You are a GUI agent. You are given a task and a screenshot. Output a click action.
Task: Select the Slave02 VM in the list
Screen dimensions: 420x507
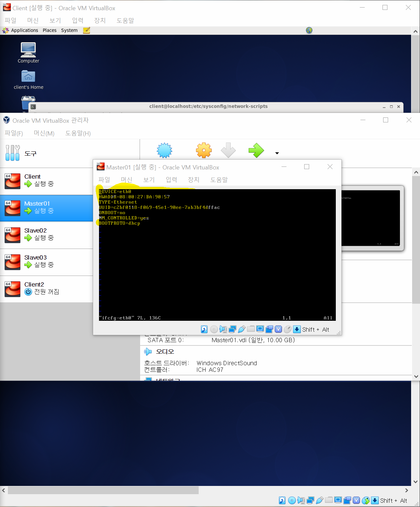click(47, 235)
